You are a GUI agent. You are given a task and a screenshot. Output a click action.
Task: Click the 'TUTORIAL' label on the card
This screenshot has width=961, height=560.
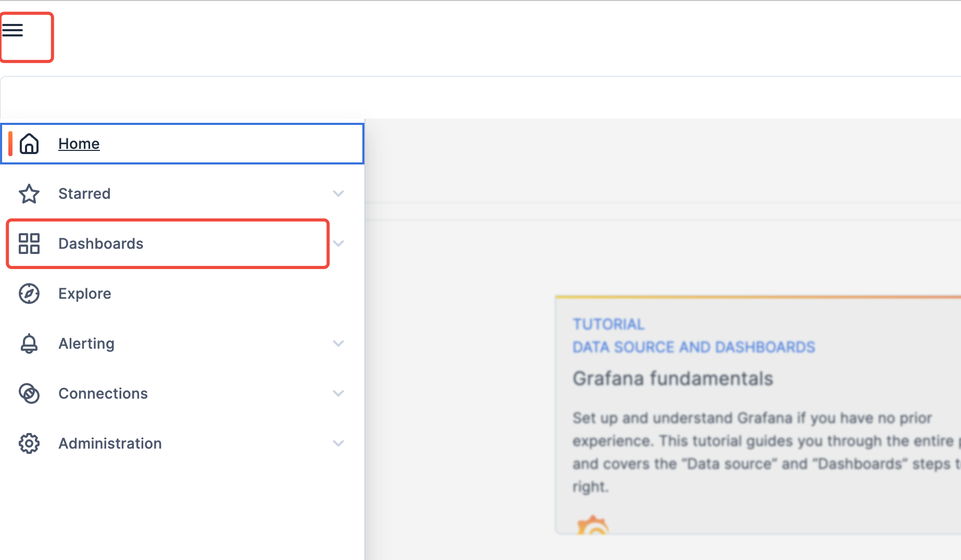pyautogui.click(x=609, y=324)
